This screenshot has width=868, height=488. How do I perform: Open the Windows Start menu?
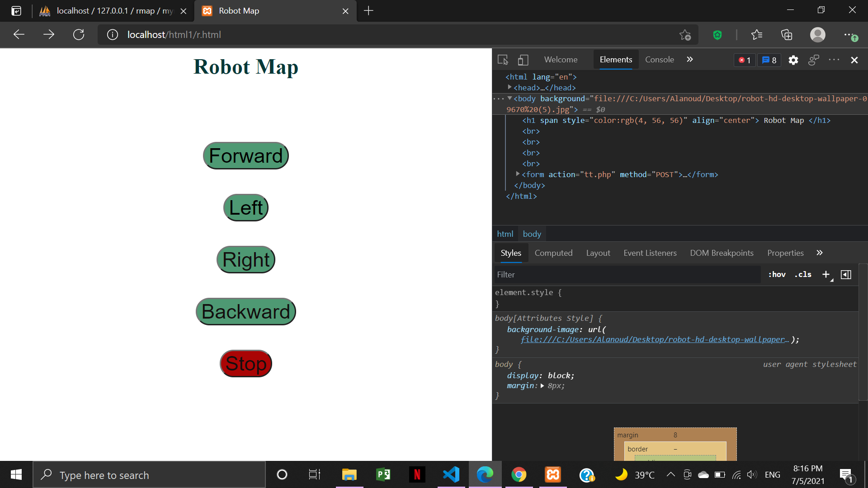click(16, 474)
